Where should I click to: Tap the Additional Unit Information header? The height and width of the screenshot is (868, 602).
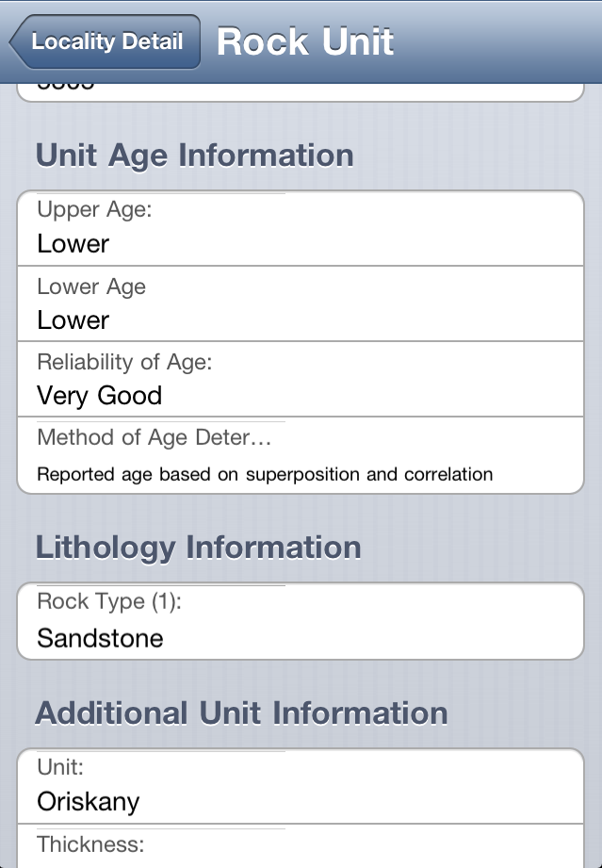(241, 713)
